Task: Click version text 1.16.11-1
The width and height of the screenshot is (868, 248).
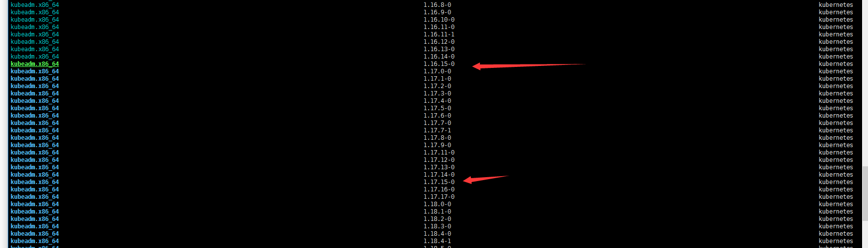Action: click(x=439, y=34)
